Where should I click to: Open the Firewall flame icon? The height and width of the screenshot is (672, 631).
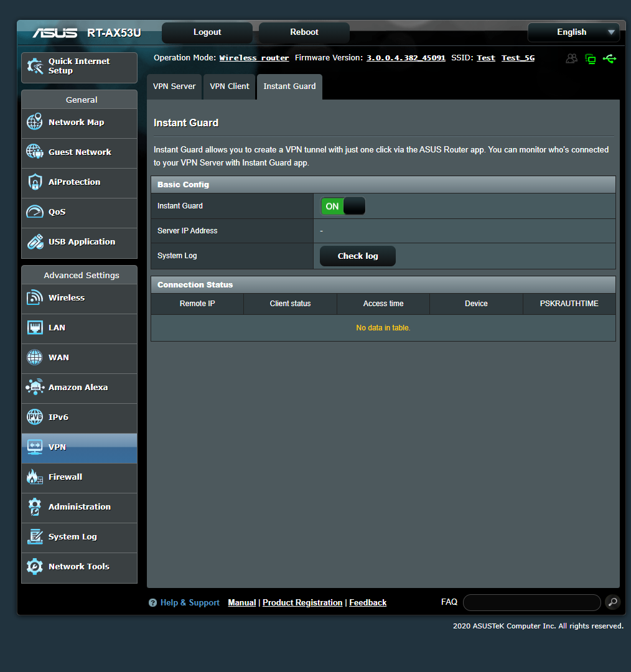35,477
